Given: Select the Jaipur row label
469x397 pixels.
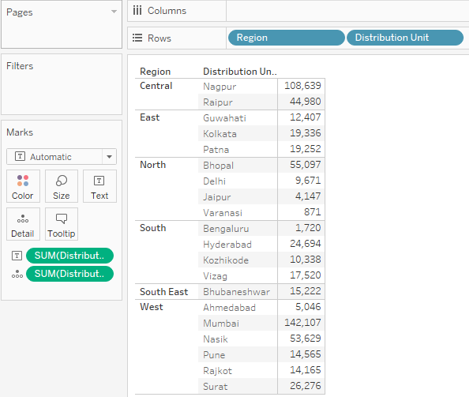Looking at the screenshot, I should (217, 197).
